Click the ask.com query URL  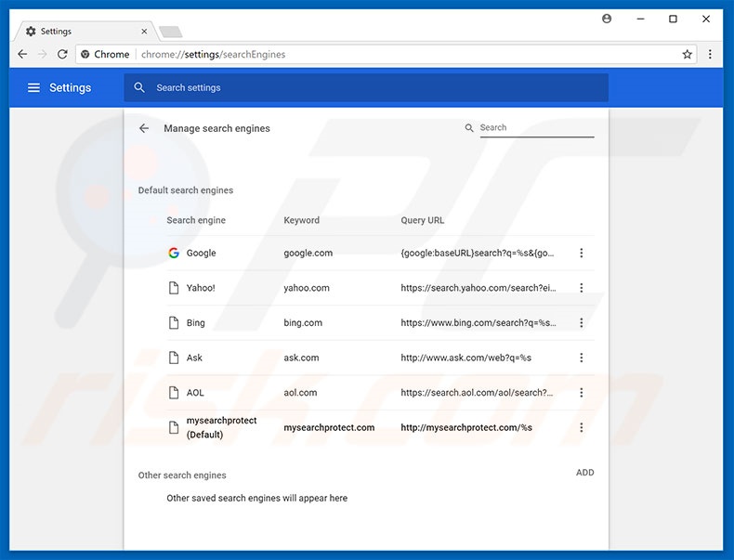pyautogui.click(x=465, y=358)
